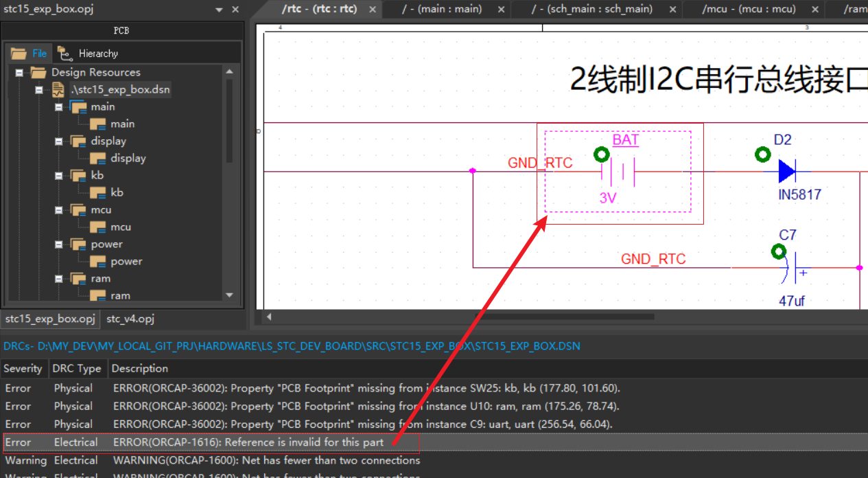Image resolution: width=868 pixels, height=478 pixels.
Task: Click the Design Resources folder icon
Action: [38, 72]
